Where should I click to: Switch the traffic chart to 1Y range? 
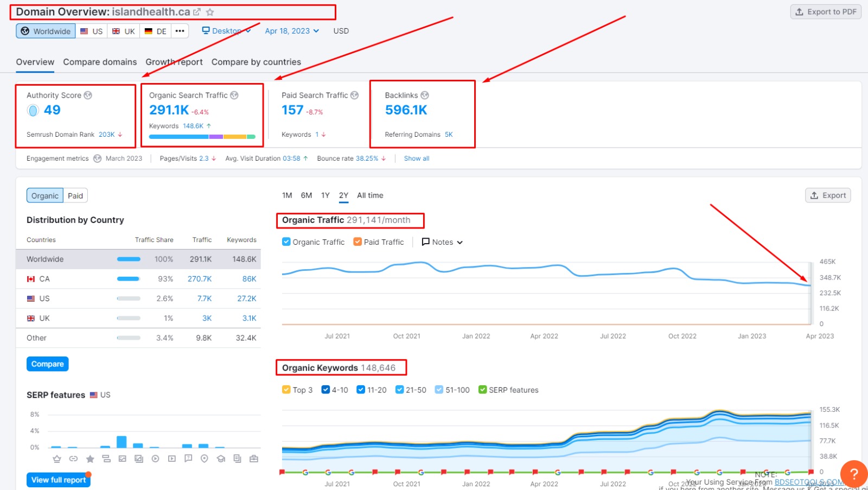[x=325, y=195]
